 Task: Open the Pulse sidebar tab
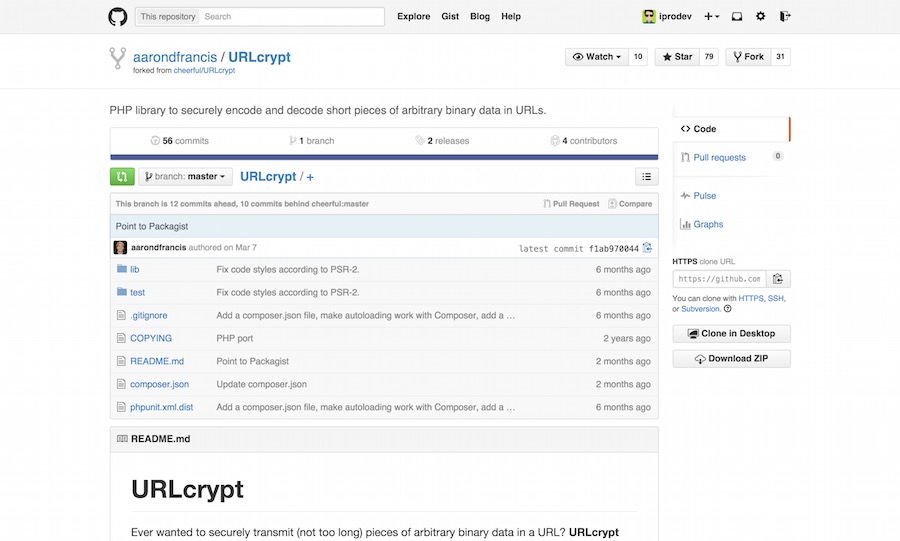point(699,196)
